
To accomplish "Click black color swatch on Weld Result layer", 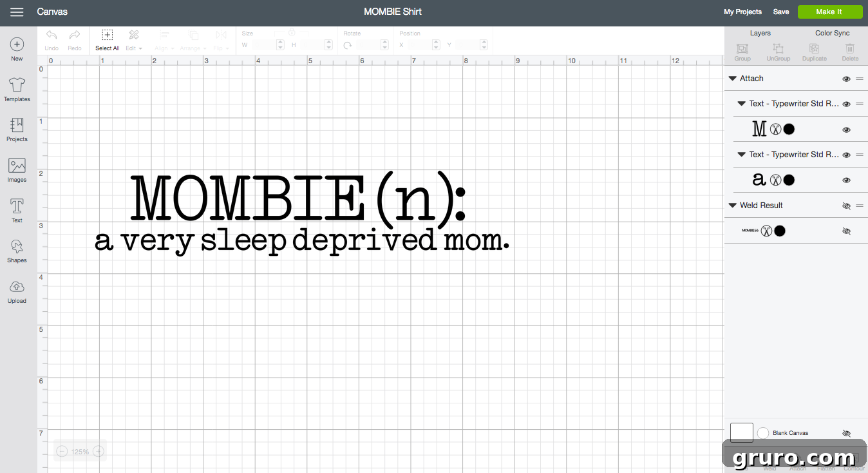I will [x=779, y=231].
